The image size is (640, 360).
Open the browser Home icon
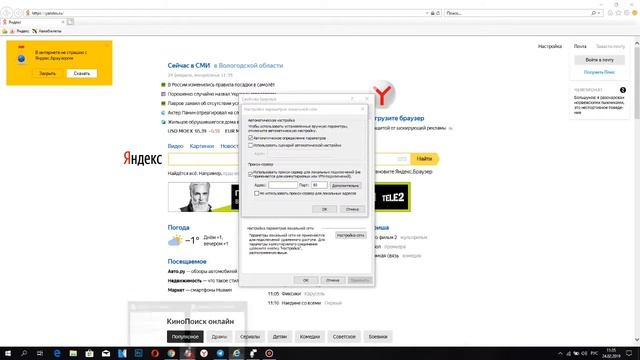[610, 13]
